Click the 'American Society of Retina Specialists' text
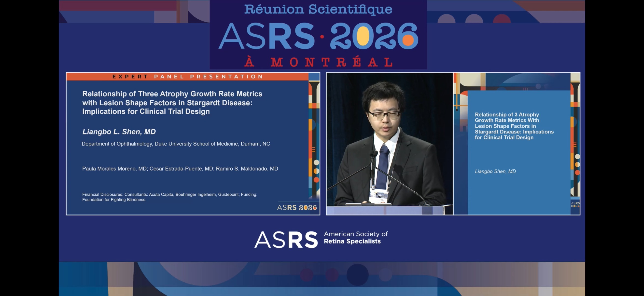Viewport: 644px width, 296px height. pyautogui.click(x=356, y=238)
